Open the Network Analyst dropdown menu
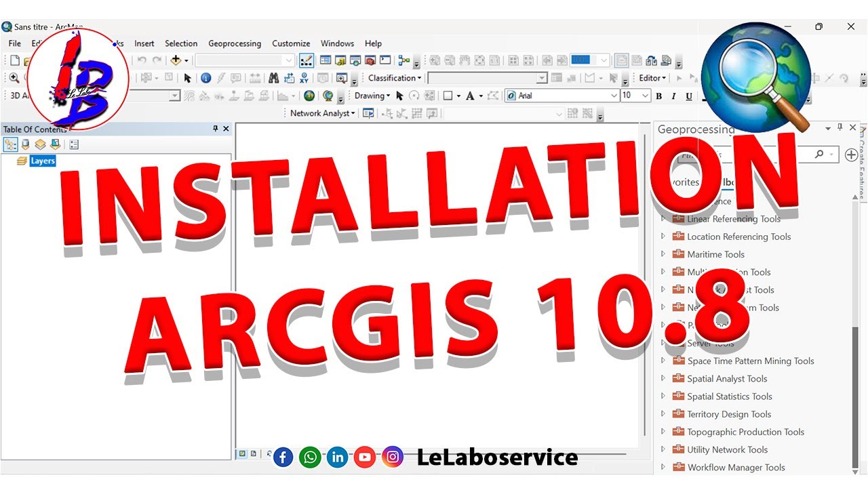Screen dimensions: 868x488 [322, 113]
